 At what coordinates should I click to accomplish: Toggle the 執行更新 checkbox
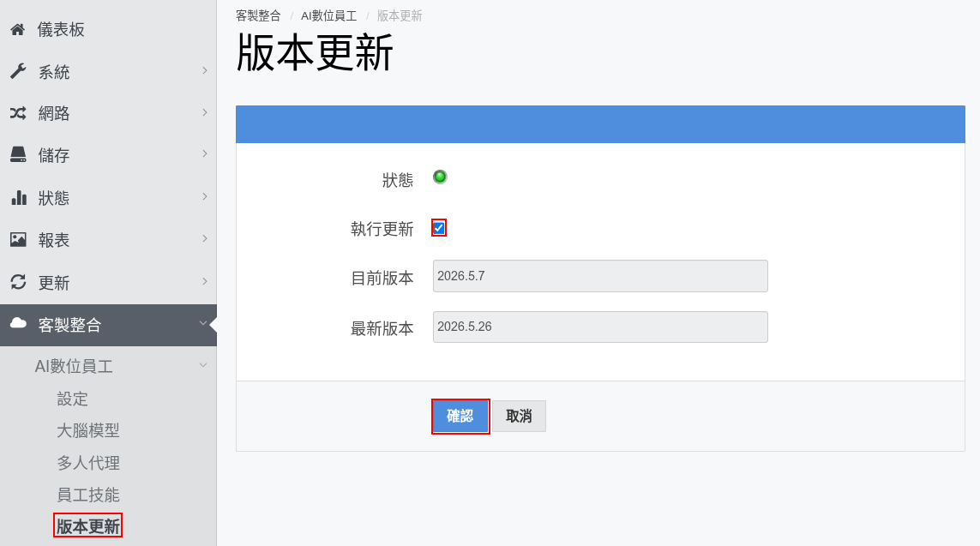[439, 228]
